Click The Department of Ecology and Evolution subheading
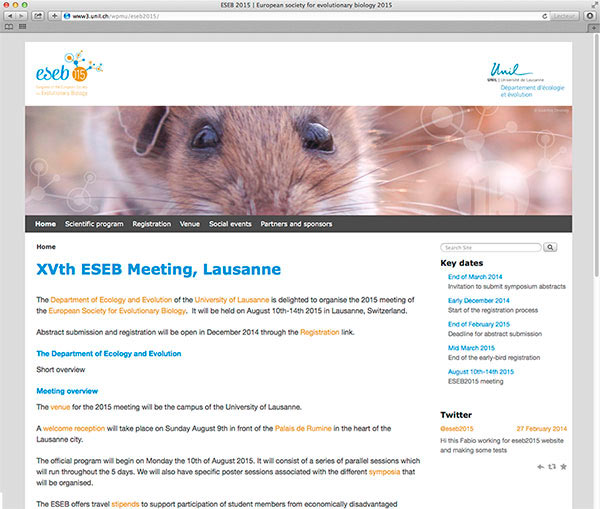Image resolution: width=600 pixels, height=509 pixels. coord(109,354)
